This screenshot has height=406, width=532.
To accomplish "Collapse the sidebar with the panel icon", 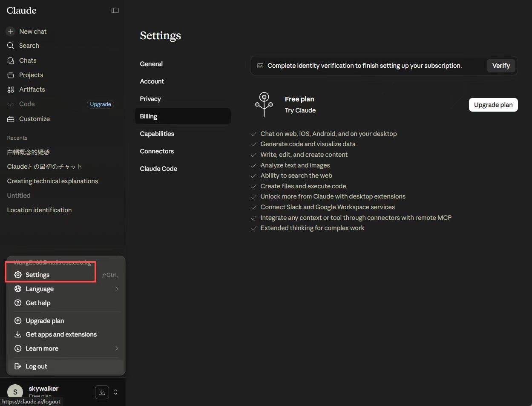I will [x=115, y=10].
